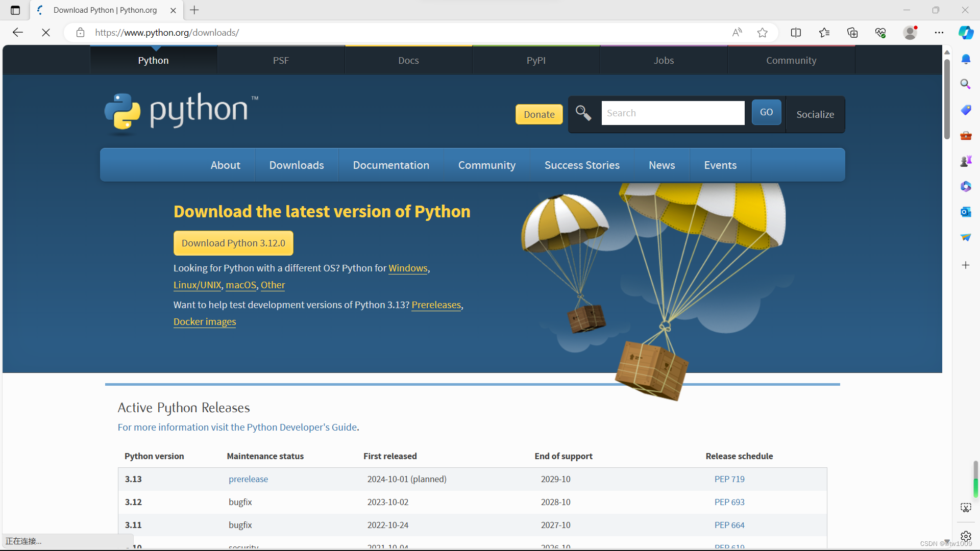This screenshot has height=551, width=980.
Task: Click sidebar screenshot capture icon
Action: coord(966,508)
